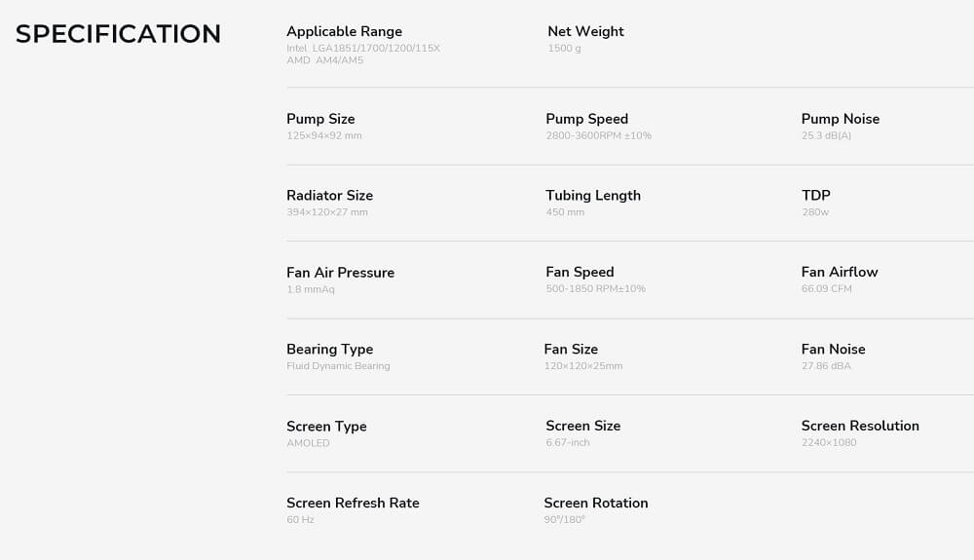Click the Net Weight label
Viewport: 974px width, 560px height.
pyautogui.click(x=585, y=31)
